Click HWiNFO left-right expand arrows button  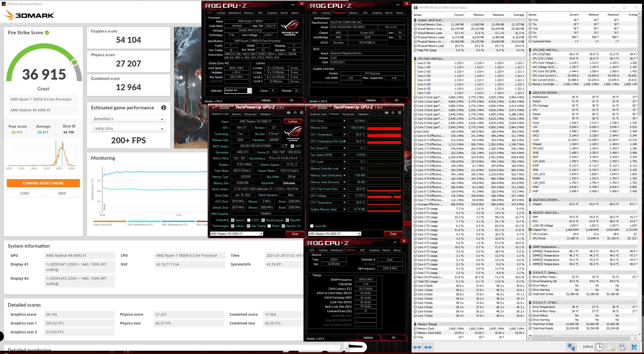point(417,347)
